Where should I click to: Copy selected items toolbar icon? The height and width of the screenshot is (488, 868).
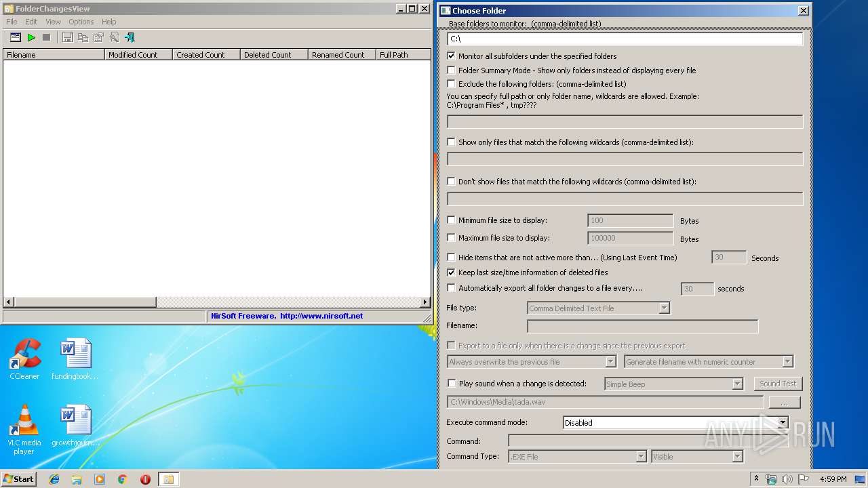[83, 37]
